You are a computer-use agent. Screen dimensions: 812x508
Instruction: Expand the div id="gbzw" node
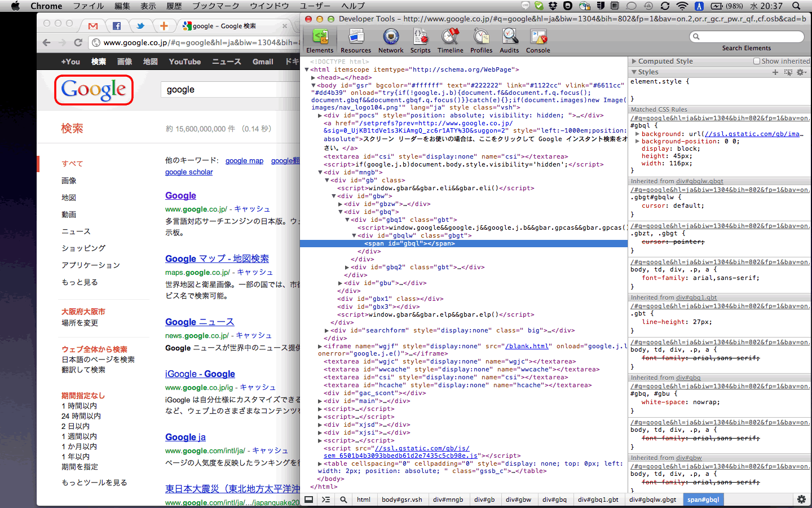click(x=340, y=204)
